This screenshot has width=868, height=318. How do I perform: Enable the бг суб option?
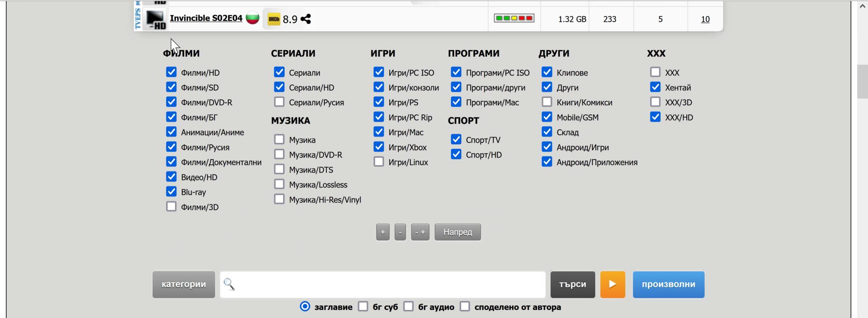click(x=363, y=307)
